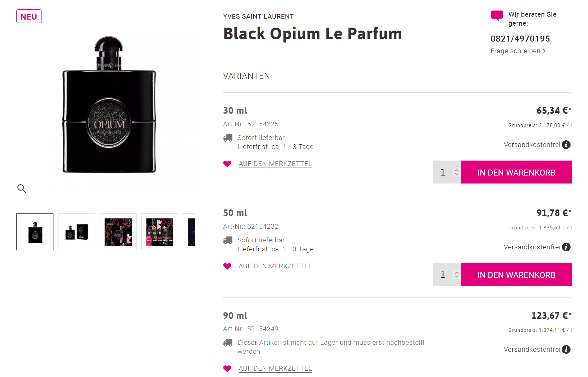Viewport: 588px width, 377px height.
Task: Adjust quantity stepper arrows for 30 ml
Action: [x=457, y=172]
